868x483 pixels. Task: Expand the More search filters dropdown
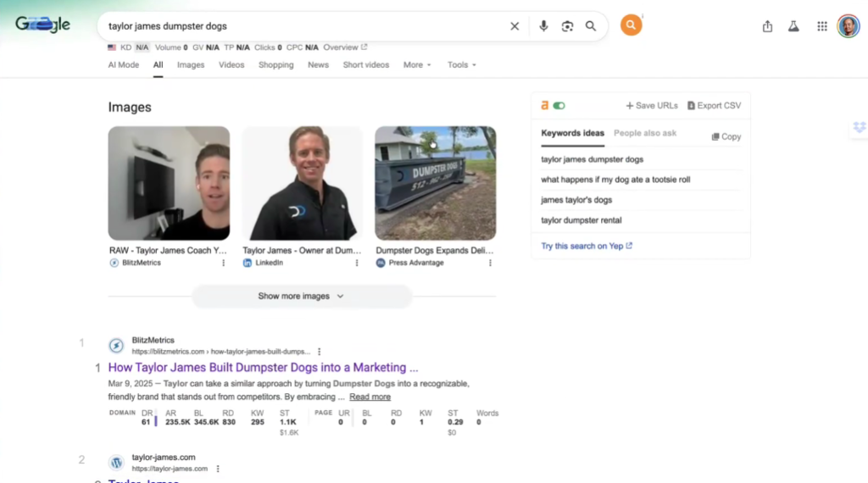click(x=417, y=65)
